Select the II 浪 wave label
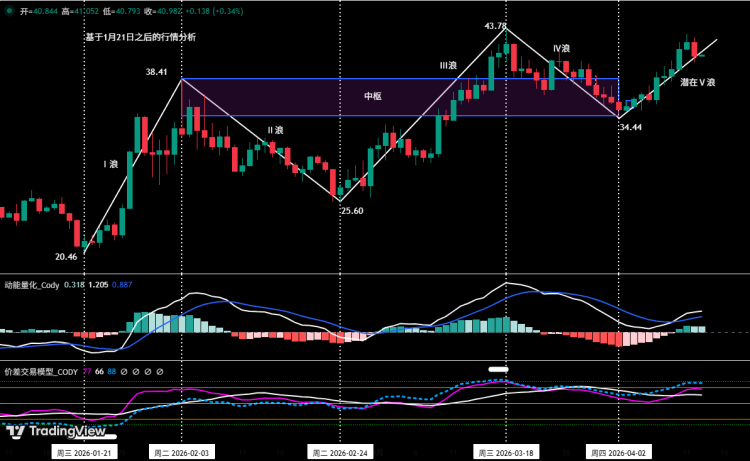This screenshot has width=750, height=461. point(275,130)
